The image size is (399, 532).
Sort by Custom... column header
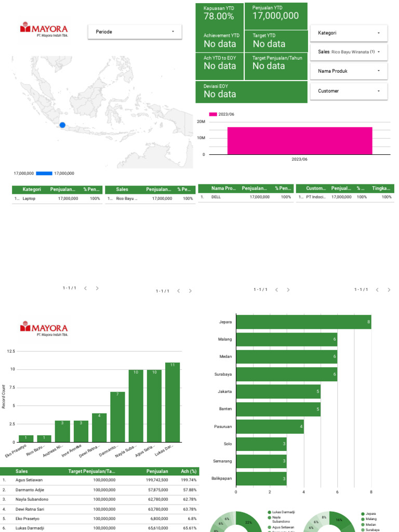click(315, 188)
